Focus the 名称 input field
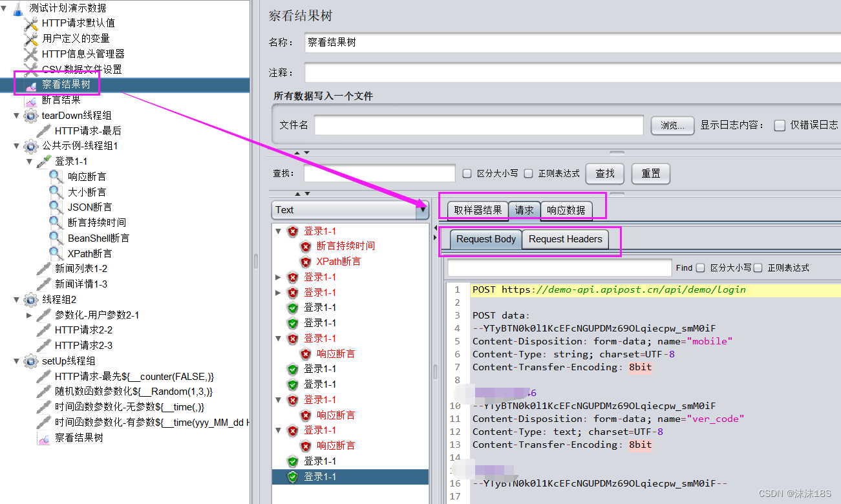 point(573,43)
